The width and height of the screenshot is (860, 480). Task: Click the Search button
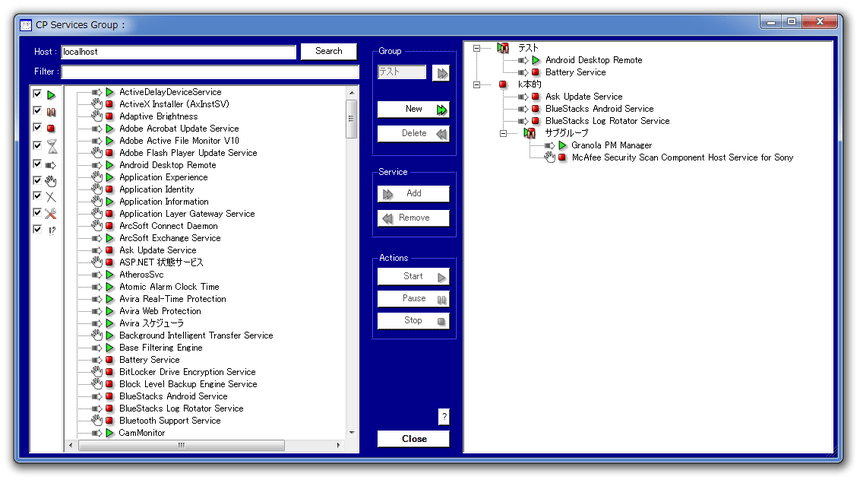[x=329, y=51]
